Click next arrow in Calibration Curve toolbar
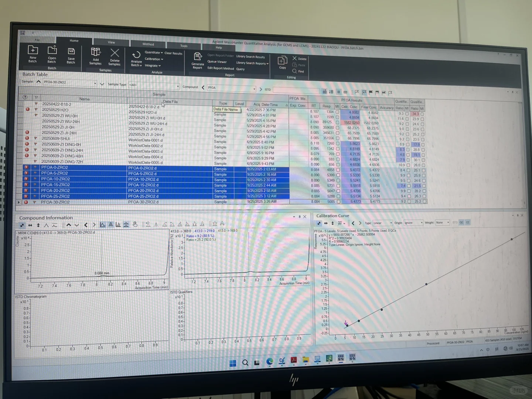The image size is (532, 399). (360, 223)
